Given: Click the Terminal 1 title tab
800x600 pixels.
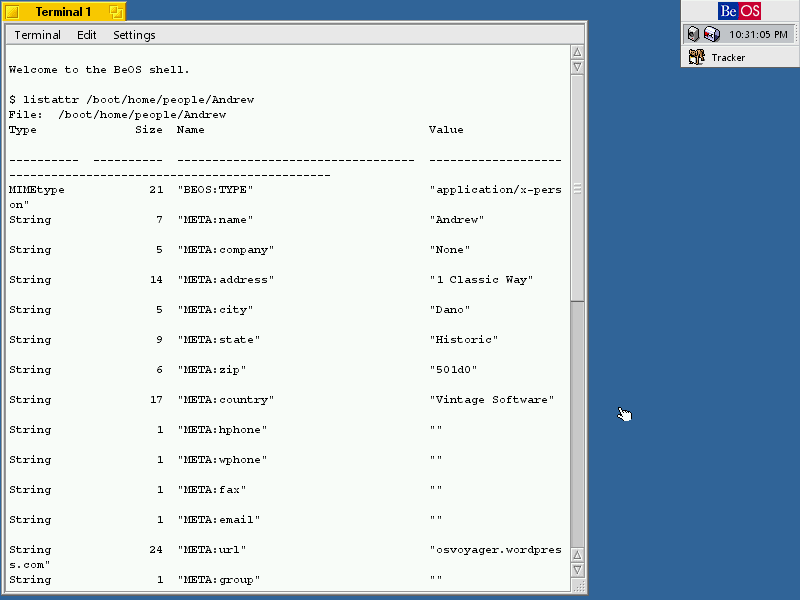Looking at the screenshot, I should pos(64,11).
